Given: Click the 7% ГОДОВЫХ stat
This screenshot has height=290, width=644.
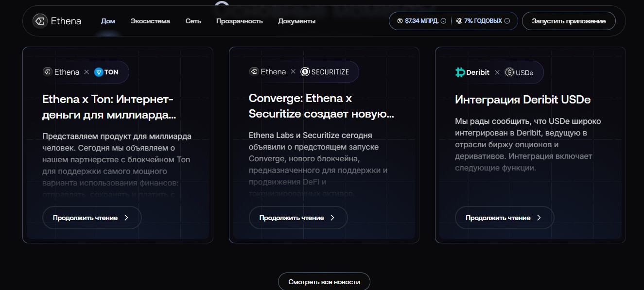Looking at the screenshot, I should pyautogui.click(x=483, y=21).
